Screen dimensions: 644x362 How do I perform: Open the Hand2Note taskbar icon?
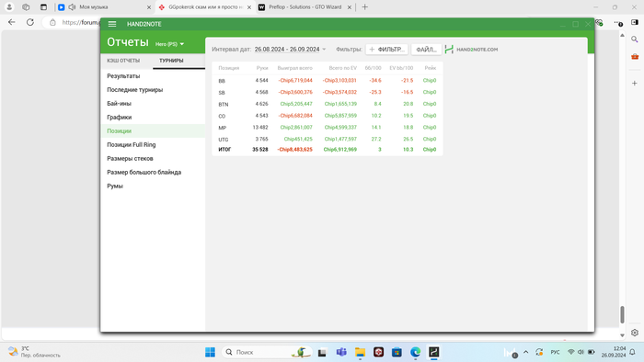[433, 352]
